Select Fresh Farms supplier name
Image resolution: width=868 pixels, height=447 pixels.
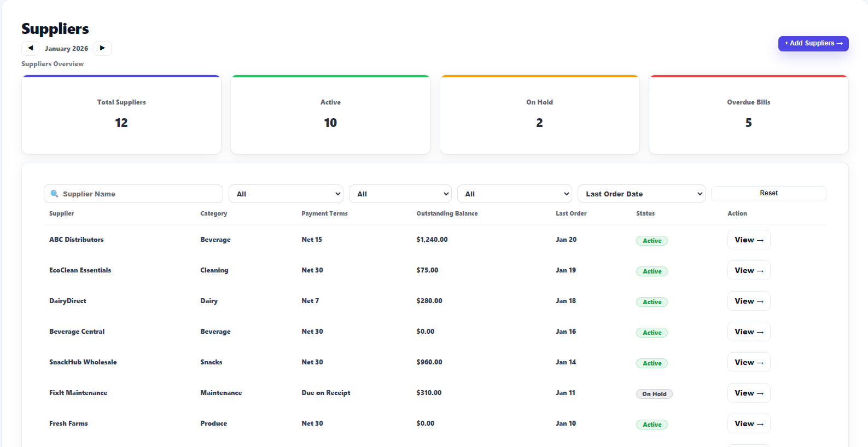[x=68, y=423]
